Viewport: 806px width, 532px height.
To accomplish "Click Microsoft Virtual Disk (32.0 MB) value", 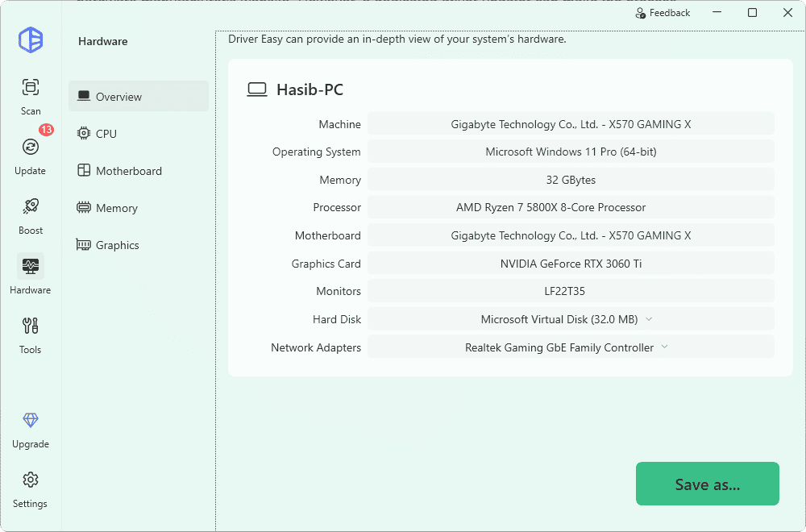I will (559, 319).
